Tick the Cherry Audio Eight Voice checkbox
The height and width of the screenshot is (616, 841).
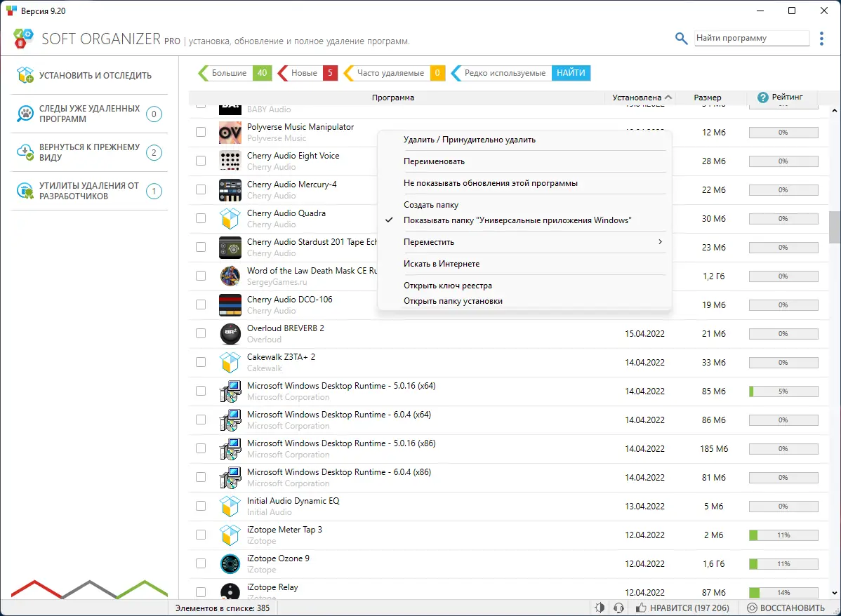click(x=201, y=161)
